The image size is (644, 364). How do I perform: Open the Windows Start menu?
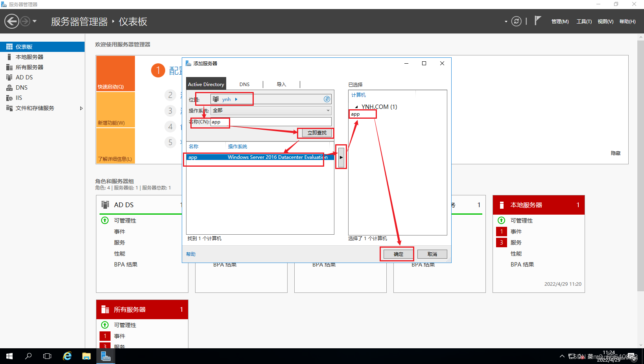pos(9,356)
